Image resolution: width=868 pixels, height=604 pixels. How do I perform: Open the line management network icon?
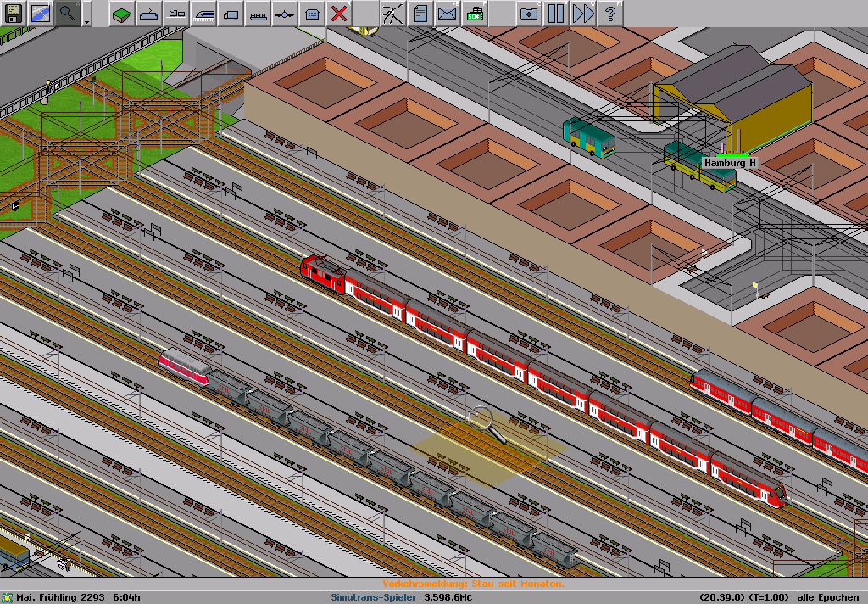[x=392, y=14]
